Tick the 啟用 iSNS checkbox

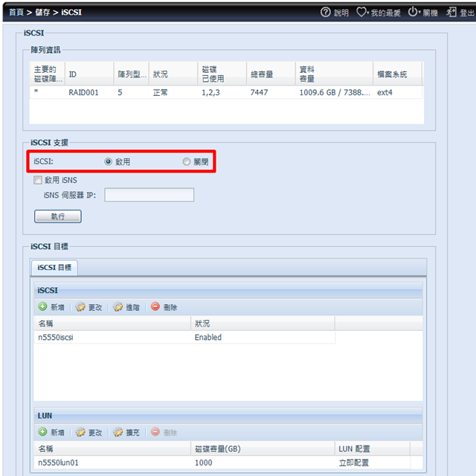pyautogui.click(x=38, y=180)
